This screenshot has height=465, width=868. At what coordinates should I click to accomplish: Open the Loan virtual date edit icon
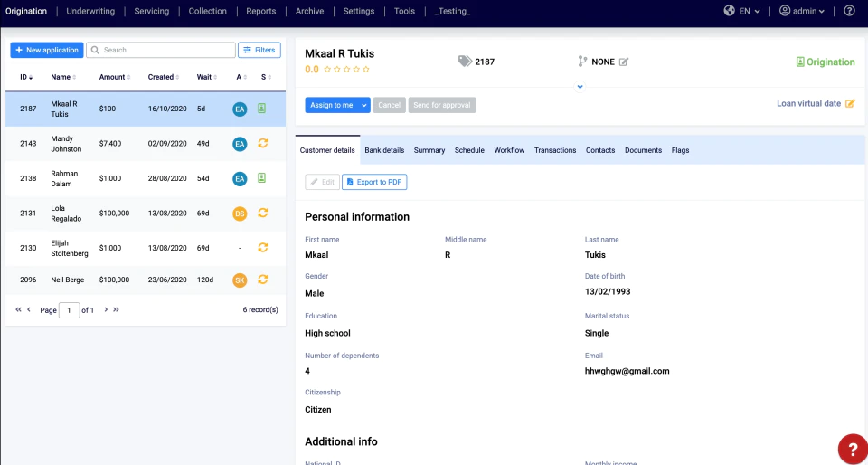[x=850, y=103]
